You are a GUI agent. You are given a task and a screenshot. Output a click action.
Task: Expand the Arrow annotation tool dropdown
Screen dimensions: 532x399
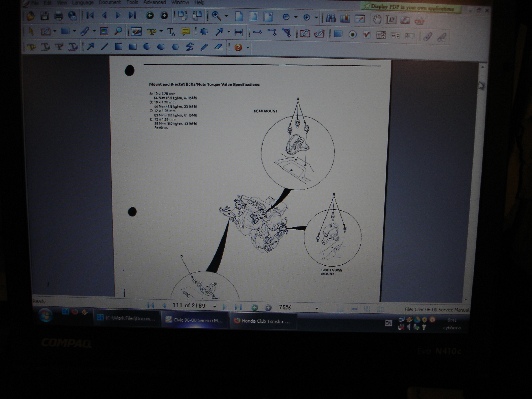point(229,32)
